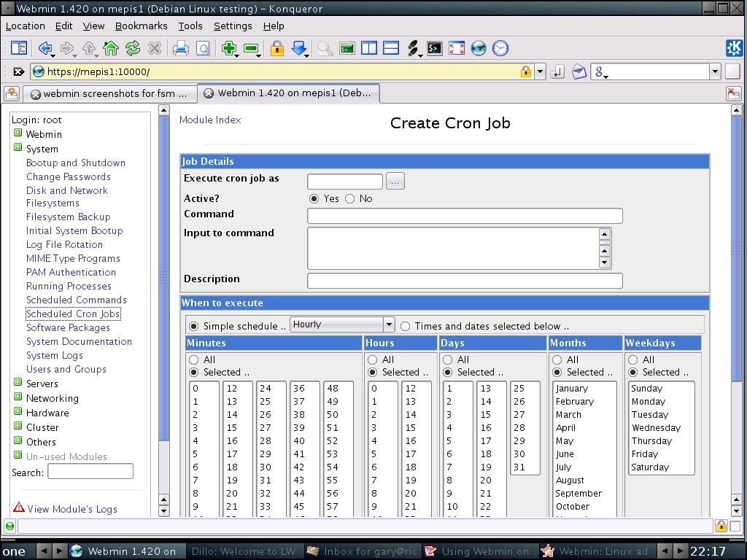
Task: Click the globe icon in toolbar
Action: point(479,48)
